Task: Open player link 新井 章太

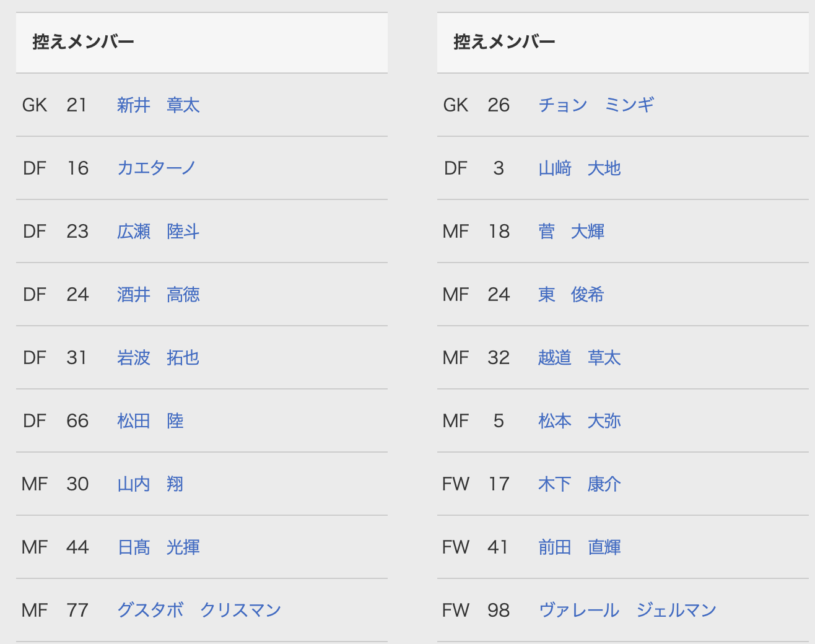Action: point(159,105)
